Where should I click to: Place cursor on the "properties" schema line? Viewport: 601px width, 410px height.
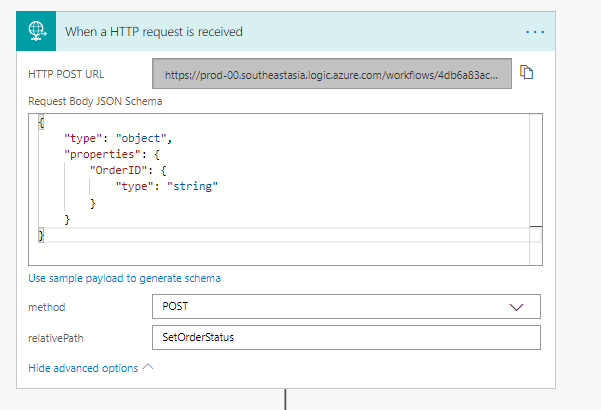[x=107, y=153]
